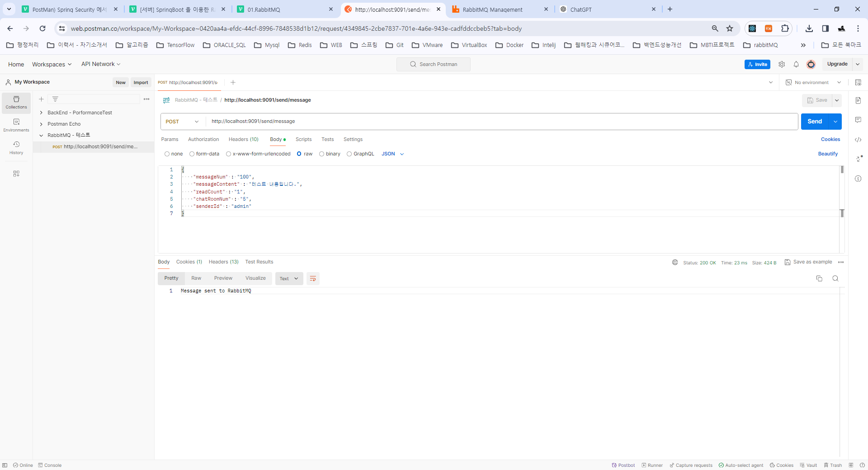Open the Workspaces menu dropdown
Viewport: 868px width, 470px height.
tap(52, 64)
